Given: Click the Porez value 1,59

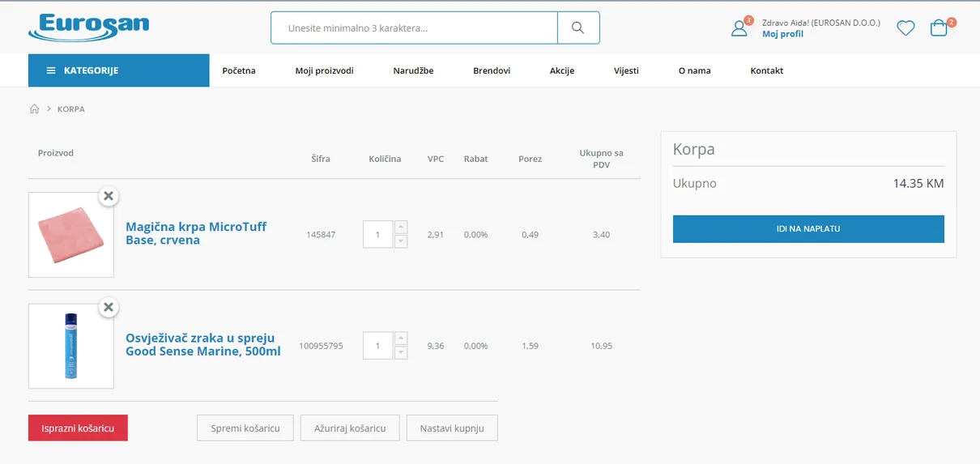Looking at the screenshot, I should click(x=530, y=346).
